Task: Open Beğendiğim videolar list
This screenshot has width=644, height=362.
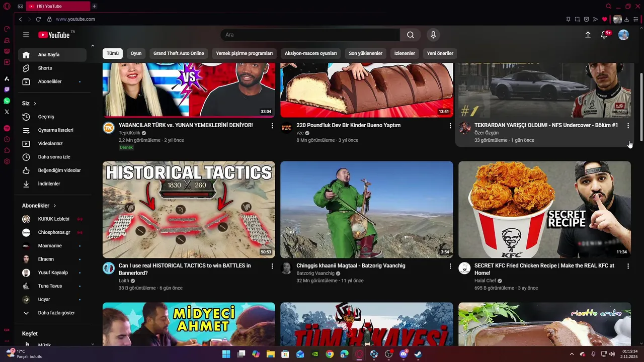Action: [52, 170]
